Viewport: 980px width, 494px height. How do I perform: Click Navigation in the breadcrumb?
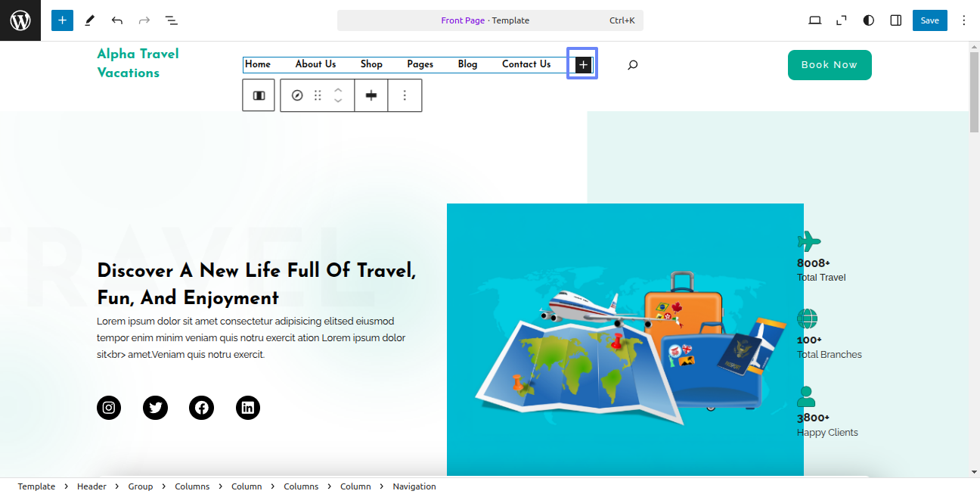tap(414, 486)
